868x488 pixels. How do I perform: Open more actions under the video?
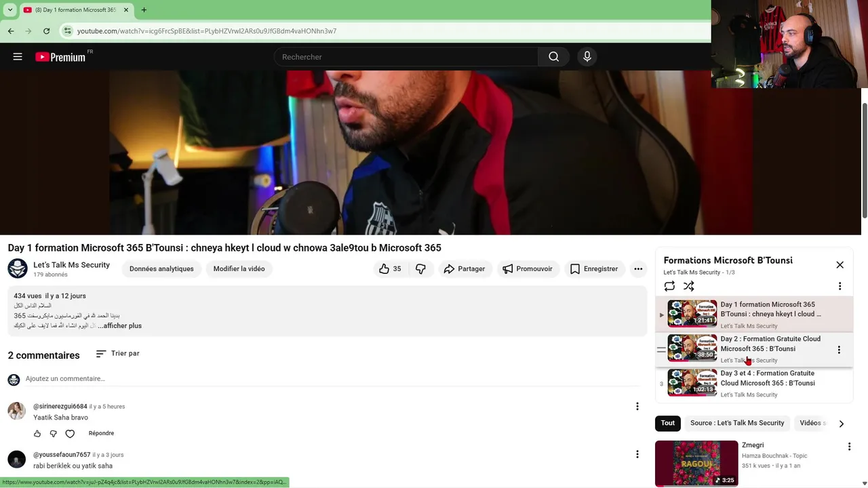pyautogui.click(x=638, y=269)
